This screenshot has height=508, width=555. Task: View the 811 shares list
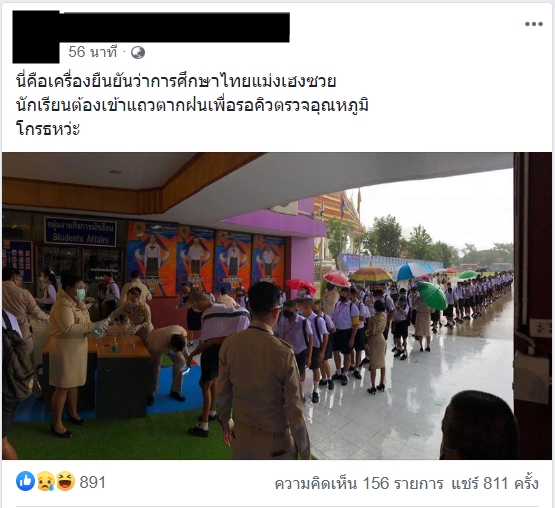495,483
